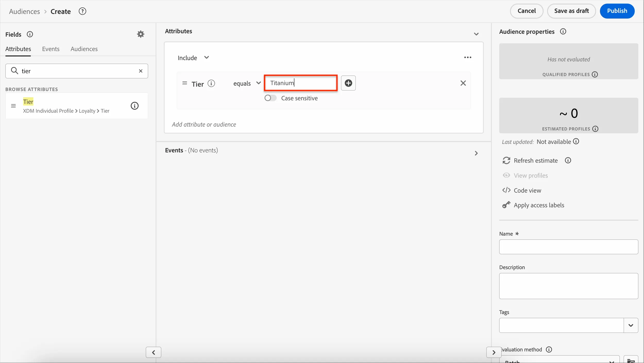Grab the drag handle of Tier list item
Screen dimensions: 644x363
tap(13, 106)
